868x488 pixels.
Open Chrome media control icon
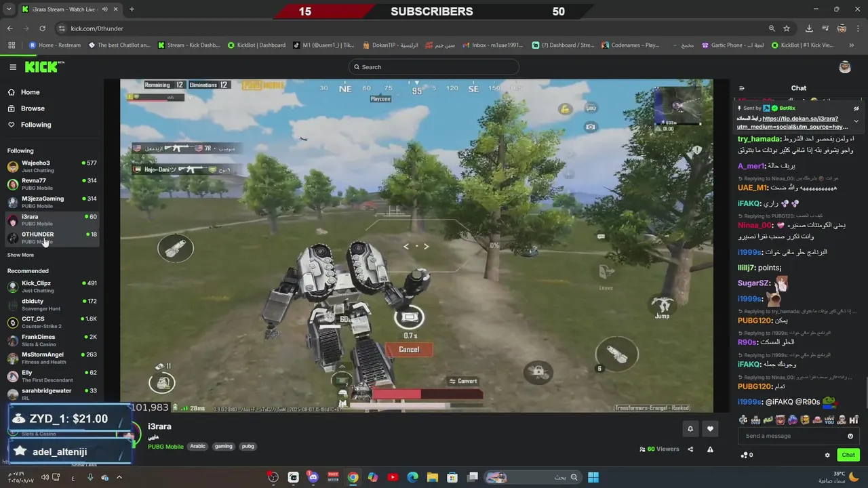(825, 28)
